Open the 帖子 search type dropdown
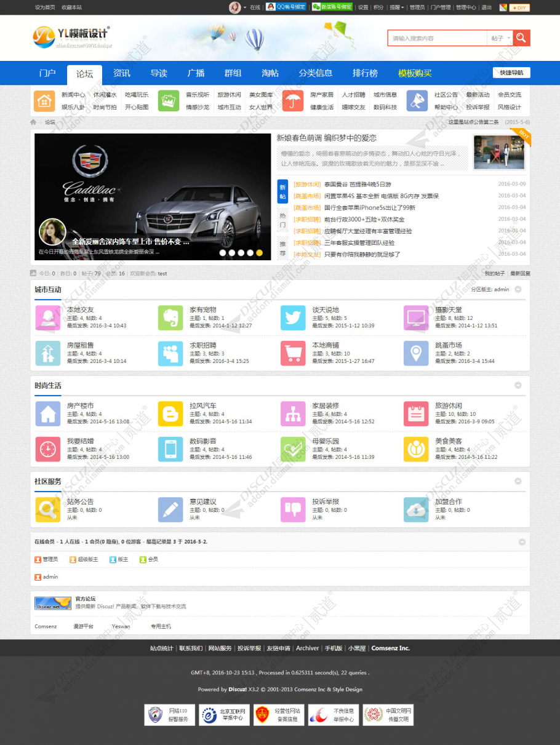 500,38
